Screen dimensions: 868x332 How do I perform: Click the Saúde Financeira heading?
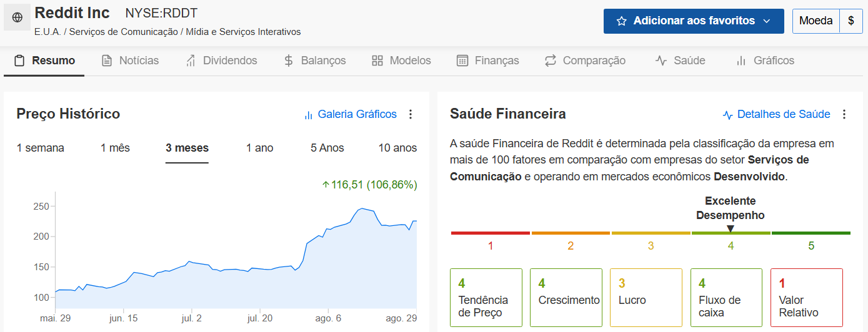coord(508,114)
